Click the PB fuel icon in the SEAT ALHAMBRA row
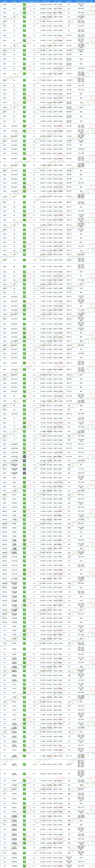This screenshot has width=95, height=868. pyautogui.click(x=24, y=444)
